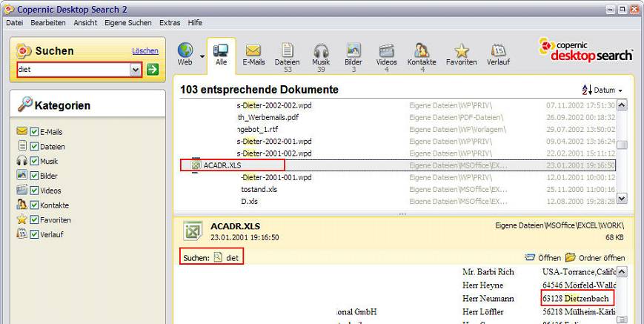Open the Web search globe icon
The image size is (644, 324).
185,50
